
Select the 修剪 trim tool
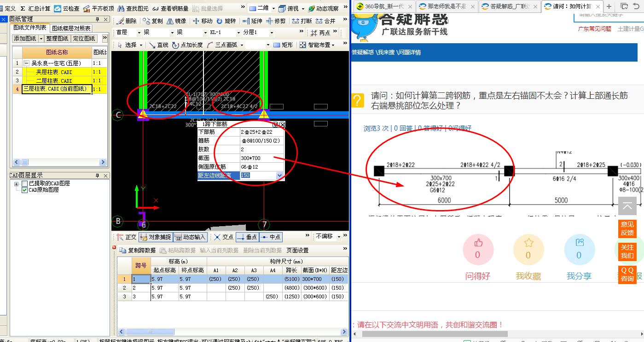(276, 21)
